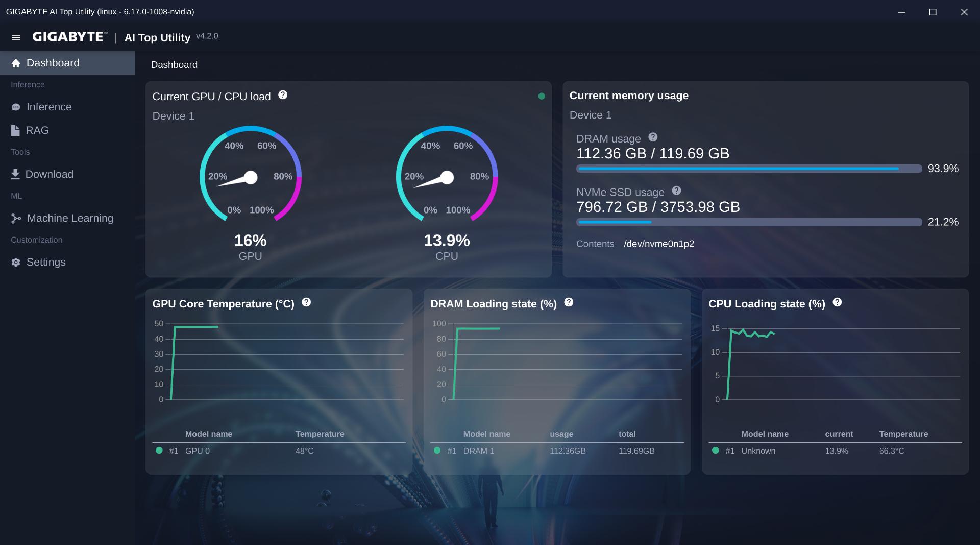The height and width of the screenshot is (545, 980).
Task: Click the green status indicator dot
Action: coord(542,96)
